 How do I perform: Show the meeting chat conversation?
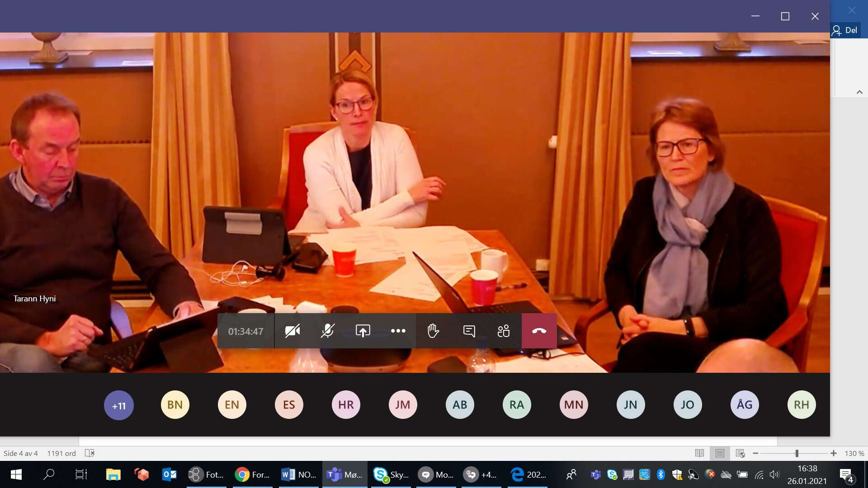(469, 331)
